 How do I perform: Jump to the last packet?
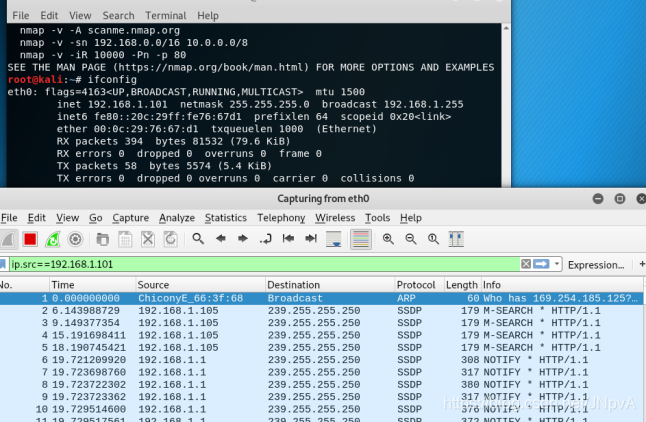pos(311,239)
